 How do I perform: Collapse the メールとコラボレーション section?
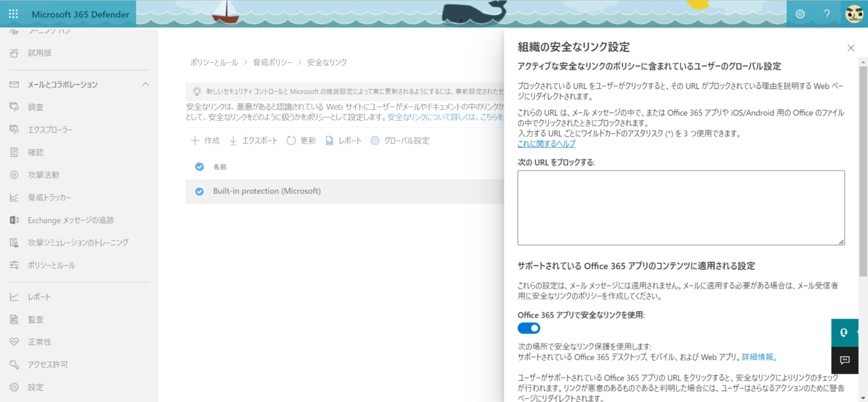coord(145,85)
